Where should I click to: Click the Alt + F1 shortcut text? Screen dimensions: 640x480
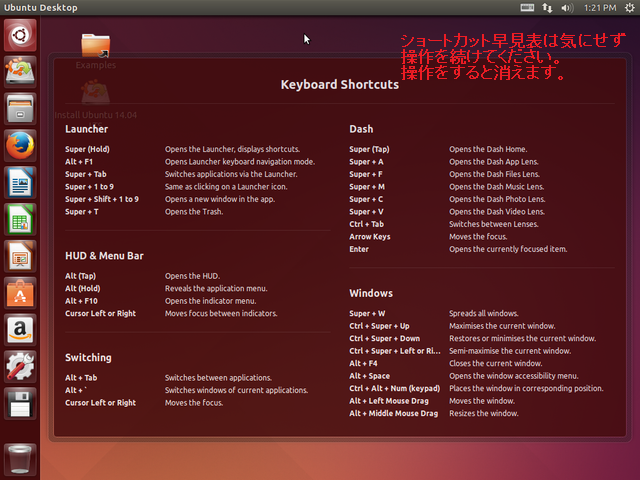pyautogui.click(x=79, y=162)
